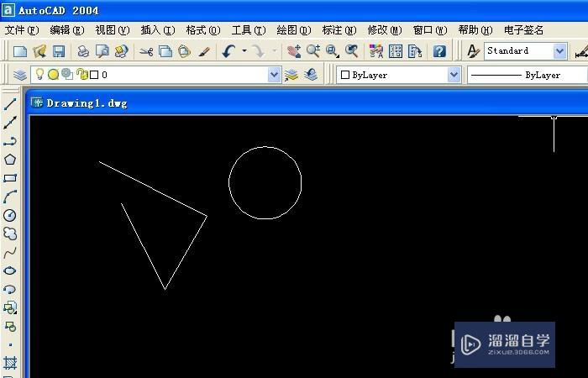This screenshot has height=378, width=588.
Task: Select the Line tool
Action: coord(10,104)
